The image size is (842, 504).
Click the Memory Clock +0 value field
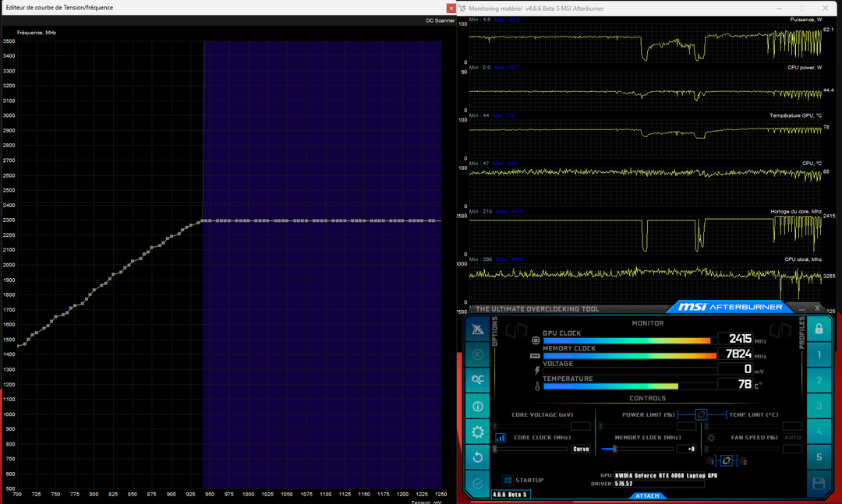point(686,449)
